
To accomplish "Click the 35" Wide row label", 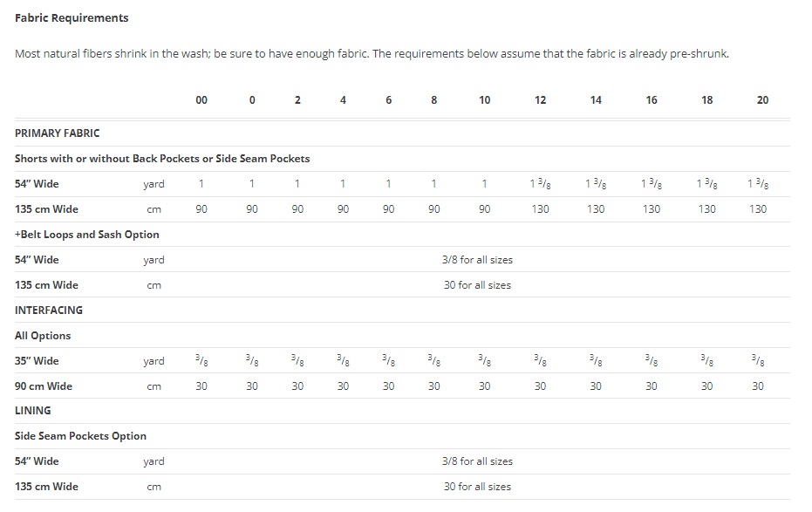I will [37, 361].
